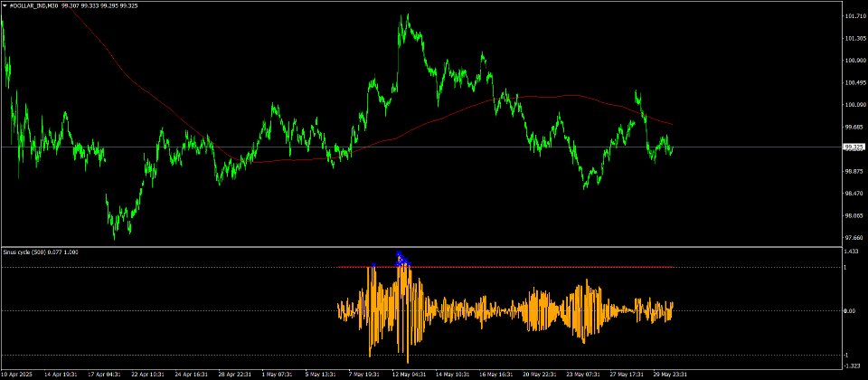The image size is (868, 380).
Task: Click the 97.660 price scale label
Action: [853, 238]
